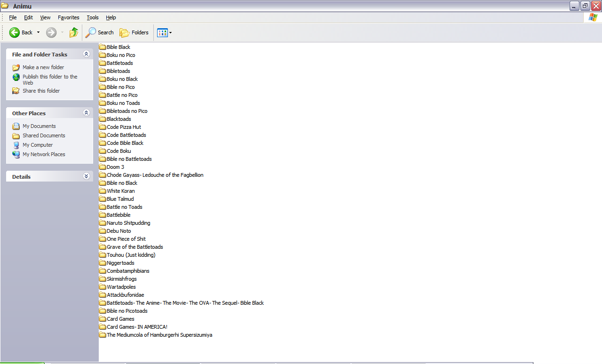
Task: Expand the Details panel
Action: [x=86, y=176]
